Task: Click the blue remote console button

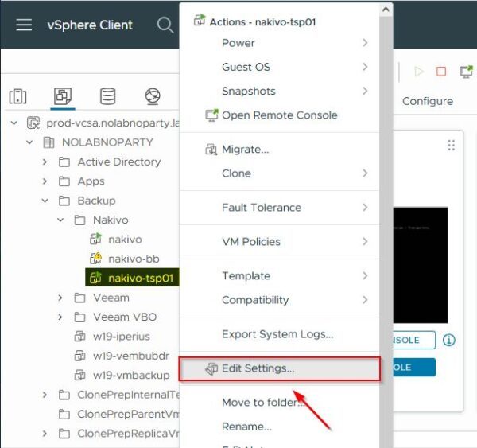Action: click(x=414, y=368)
